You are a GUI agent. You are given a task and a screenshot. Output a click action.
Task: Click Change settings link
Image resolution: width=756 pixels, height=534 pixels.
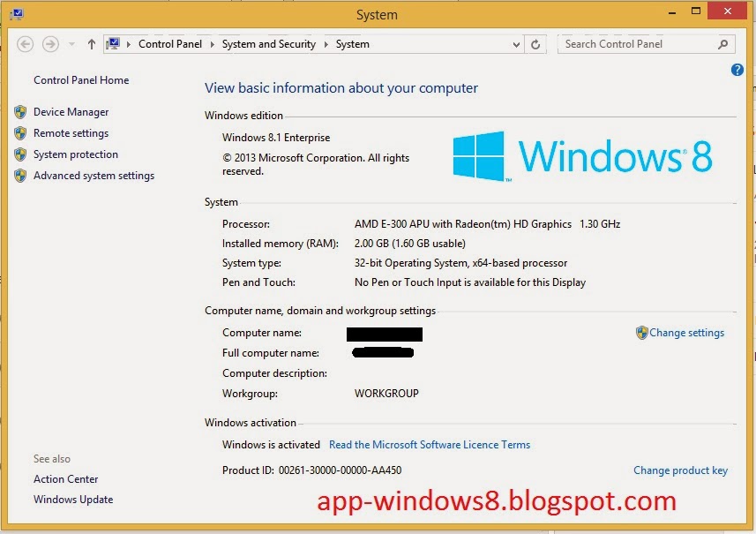click(x=686, y=333)
